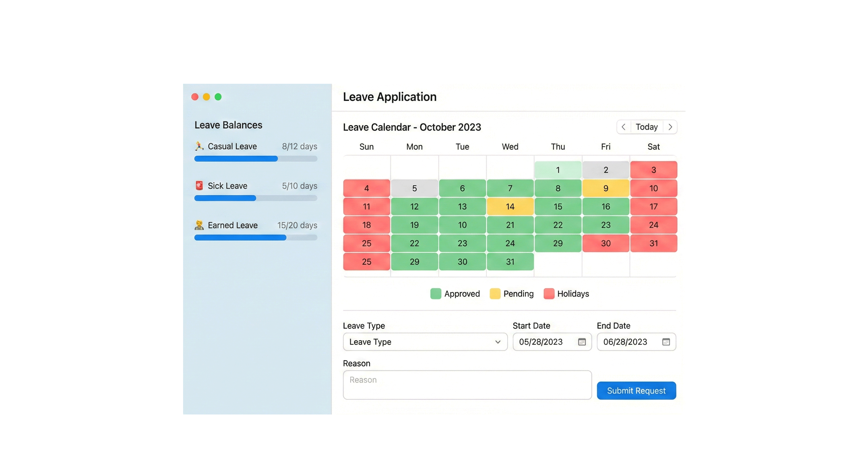Click the next month chevron arrow

(x=670, y=127)
